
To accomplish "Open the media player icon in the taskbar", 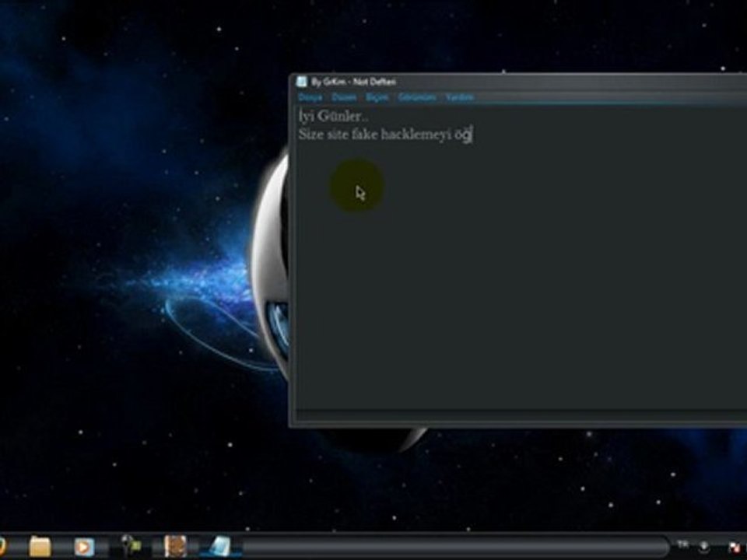I will click(x=84, y=547).
